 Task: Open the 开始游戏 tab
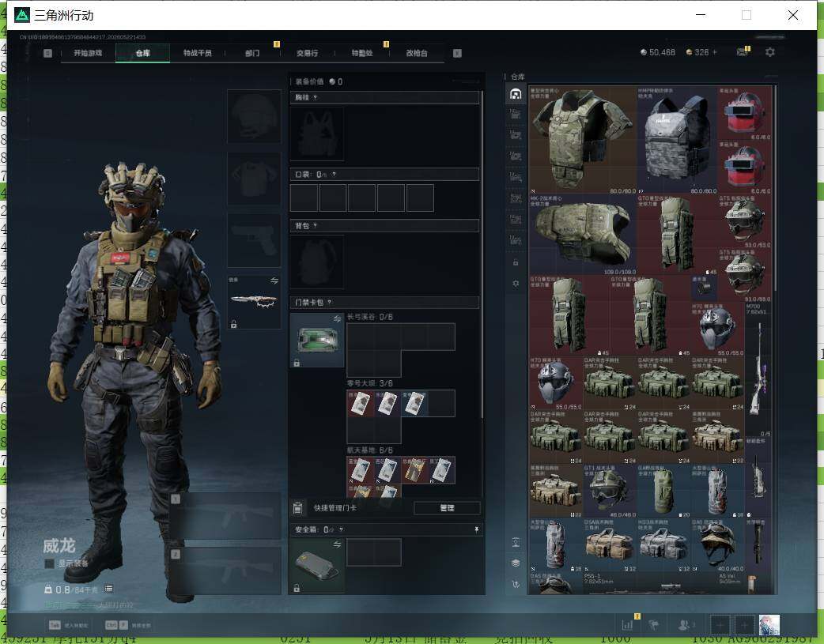(88, 53)
